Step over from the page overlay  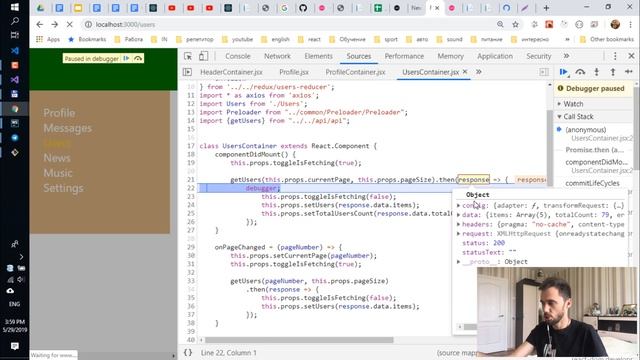[138, 58]
